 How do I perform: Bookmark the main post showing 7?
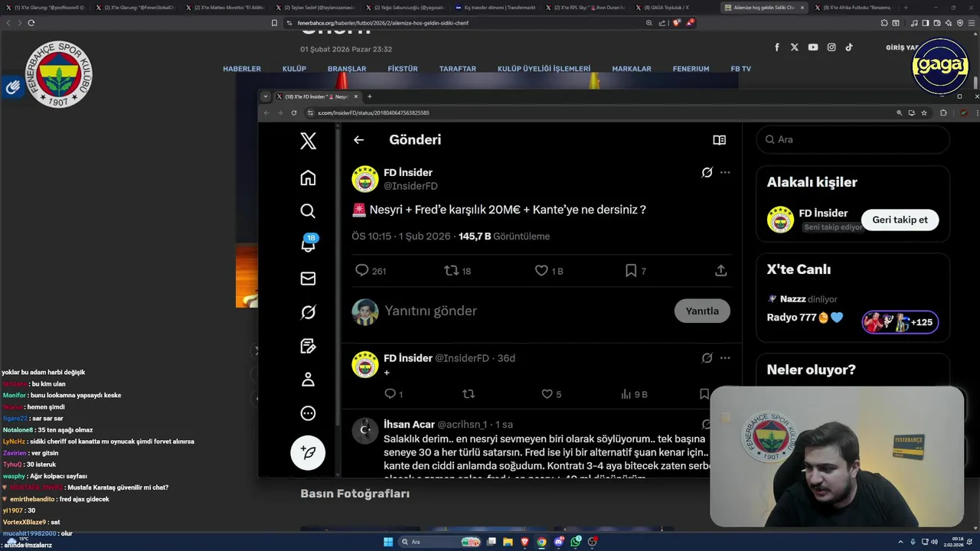[x=631, y=270]
